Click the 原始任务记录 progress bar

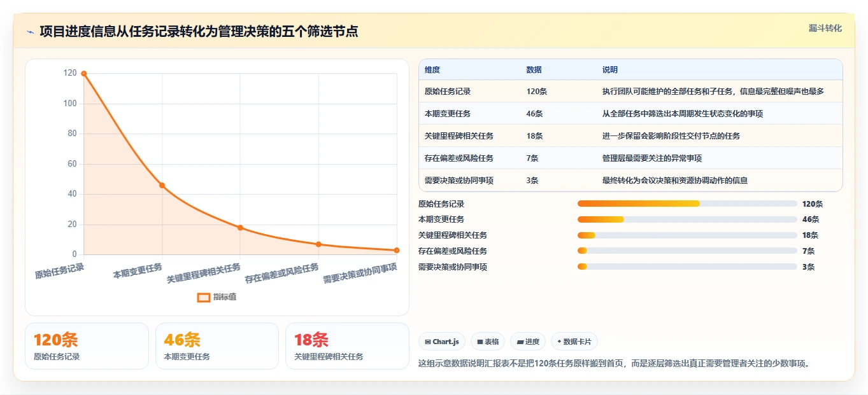pyautogui.click(x=687, y=204)
